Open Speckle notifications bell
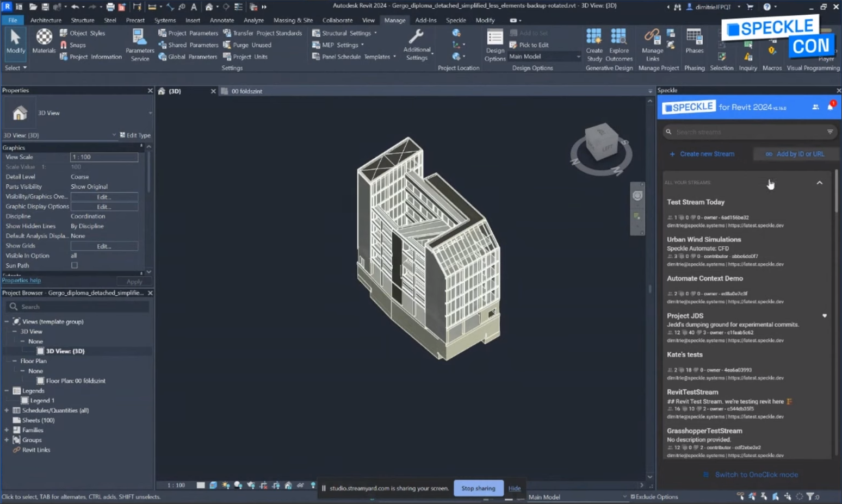The image size is (842, 504). point(830,107)
